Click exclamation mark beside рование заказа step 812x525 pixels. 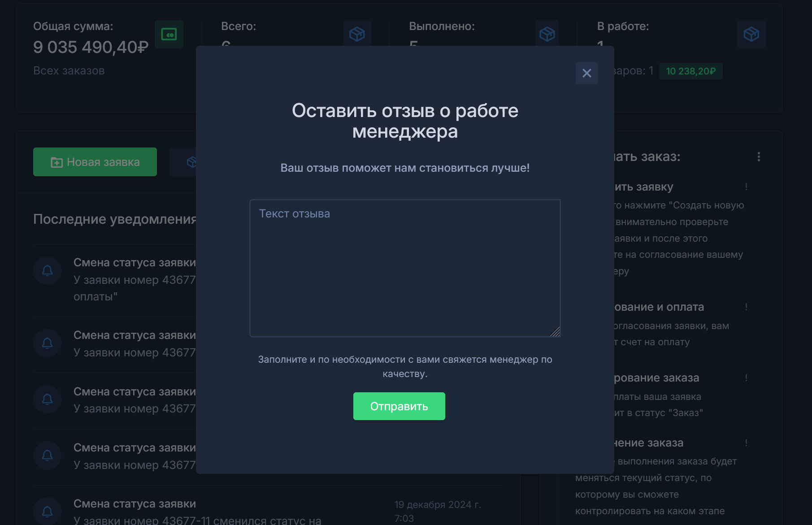(x=746, y=377)
